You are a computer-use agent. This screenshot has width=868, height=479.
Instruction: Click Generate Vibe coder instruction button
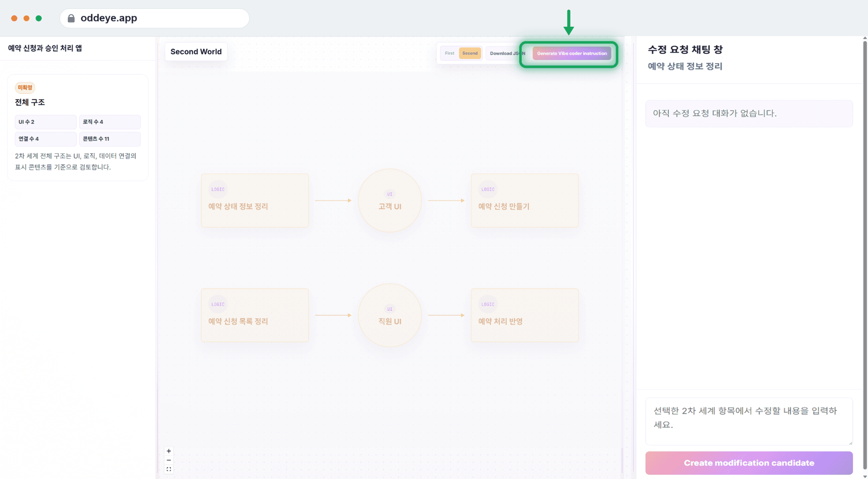(x=572, y=53)
